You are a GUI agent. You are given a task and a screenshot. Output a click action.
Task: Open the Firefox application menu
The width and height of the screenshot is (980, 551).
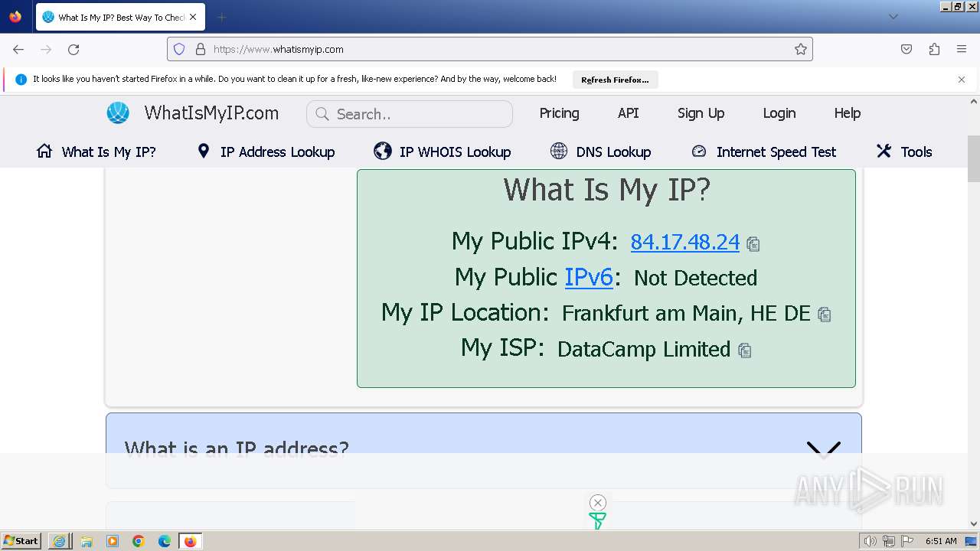(x=962, y=49)
